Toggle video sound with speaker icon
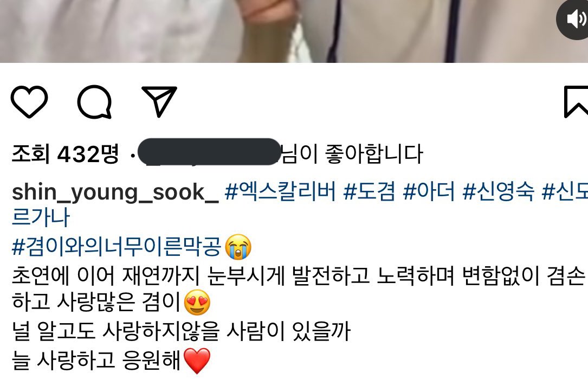The image size is (588, 379). click(574, 19)
